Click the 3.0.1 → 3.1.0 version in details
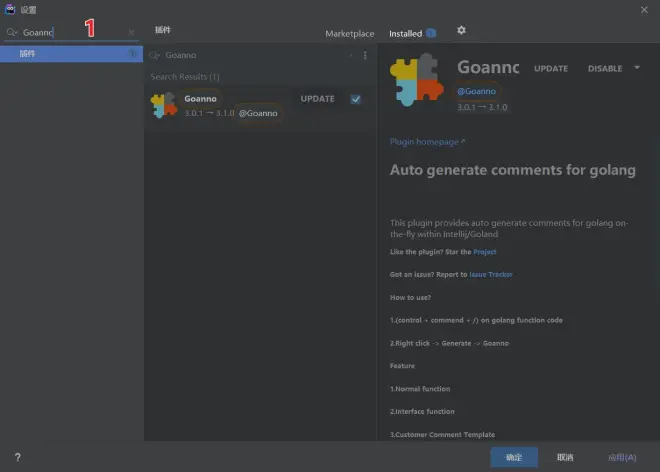 pos(482,107)
